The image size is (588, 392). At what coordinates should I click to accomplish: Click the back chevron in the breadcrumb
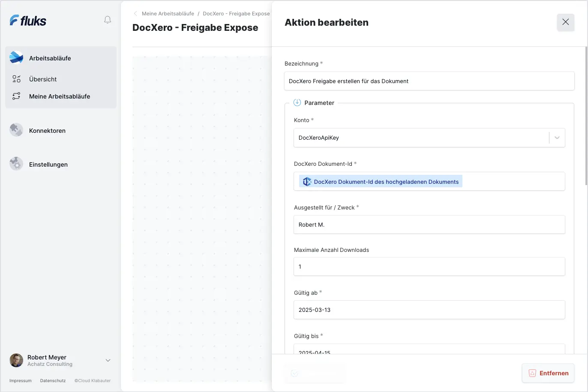tap(135, 14)
